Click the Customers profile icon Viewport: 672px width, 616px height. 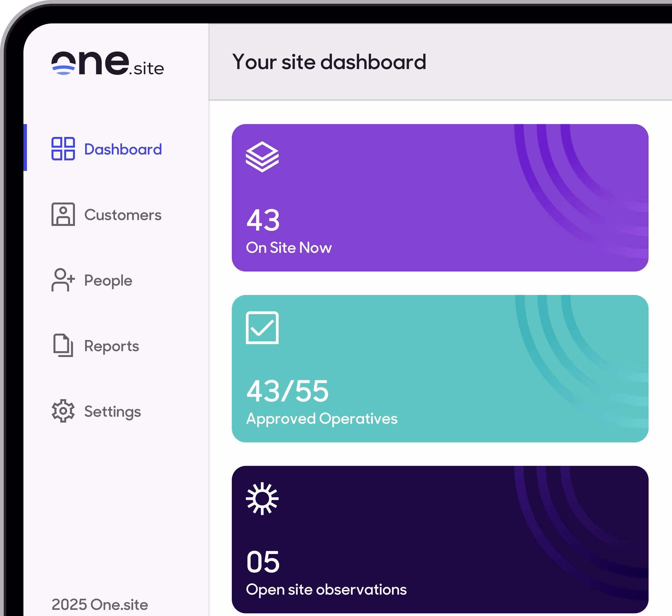click(x=63, y=214)
